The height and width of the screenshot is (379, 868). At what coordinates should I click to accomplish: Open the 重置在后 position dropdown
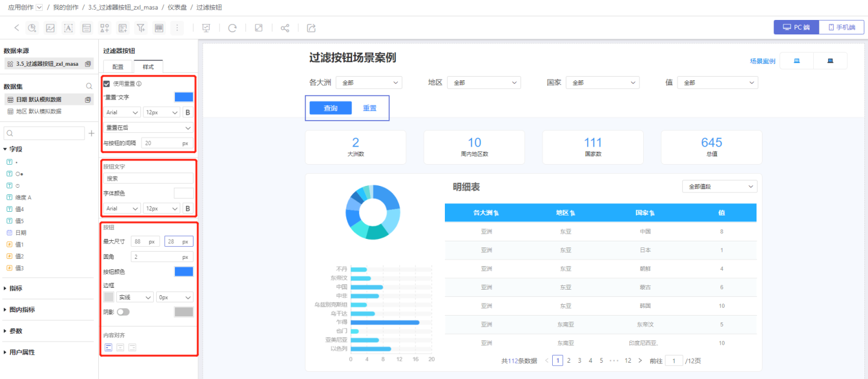click(x=148, y=127)
